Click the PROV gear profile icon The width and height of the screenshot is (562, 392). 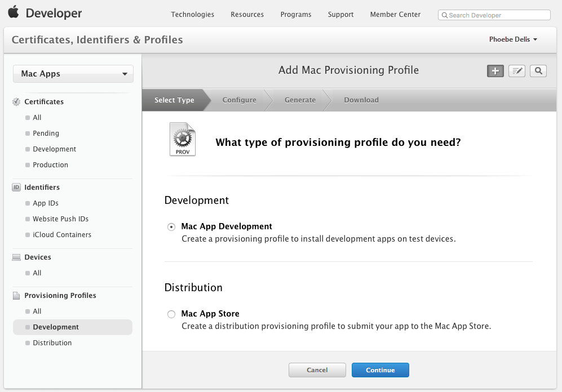(182, 138)
